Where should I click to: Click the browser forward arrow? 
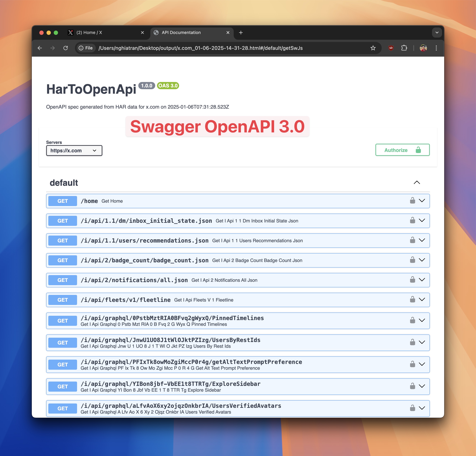click(x=52, y=48)
